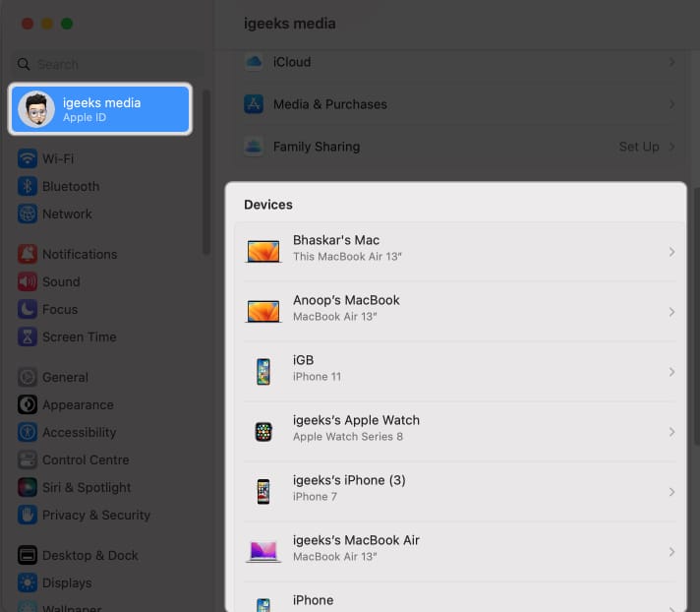
Task: Click the Siri & Spotlight icon
Action: 28,487
